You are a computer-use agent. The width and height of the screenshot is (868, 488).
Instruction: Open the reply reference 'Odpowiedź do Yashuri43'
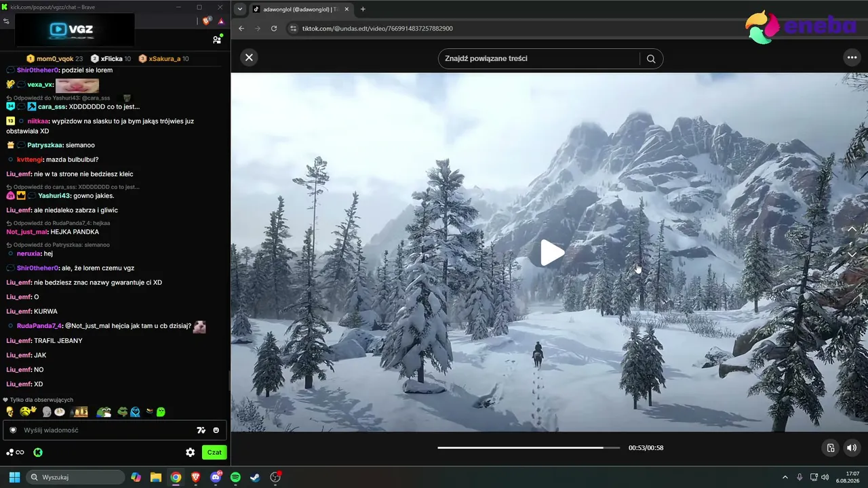[x=58, y=98]
